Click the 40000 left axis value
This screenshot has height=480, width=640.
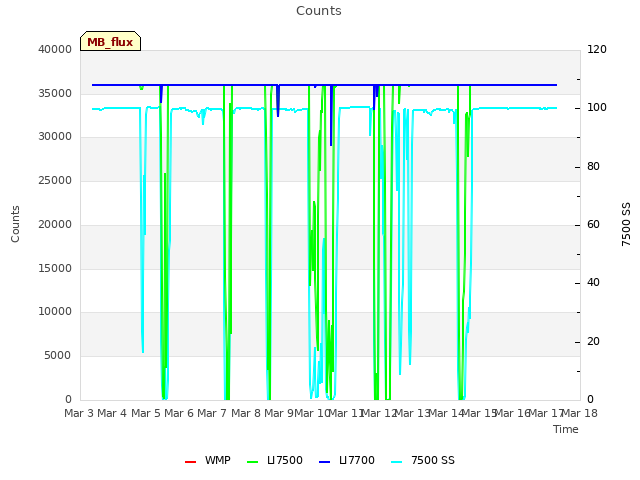point(55,49)
